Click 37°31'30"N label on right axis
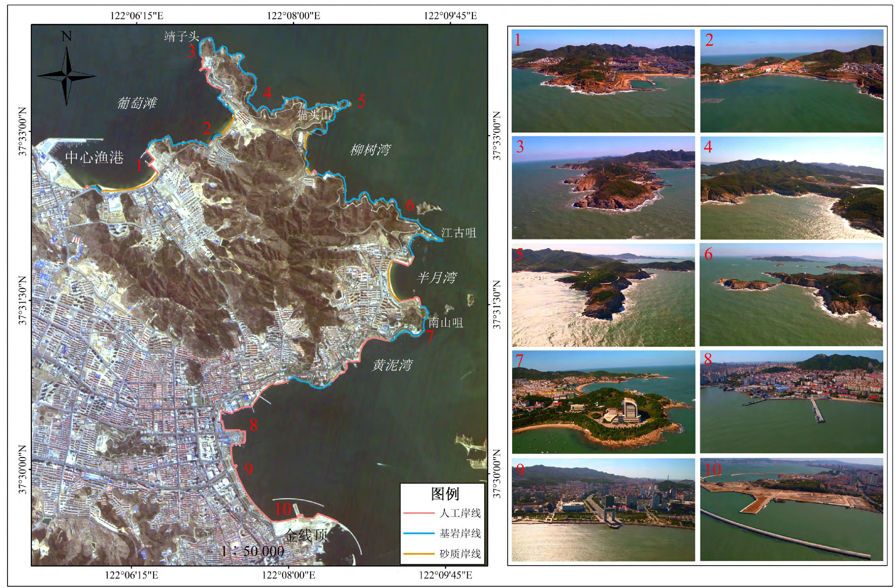 (497, 305)
